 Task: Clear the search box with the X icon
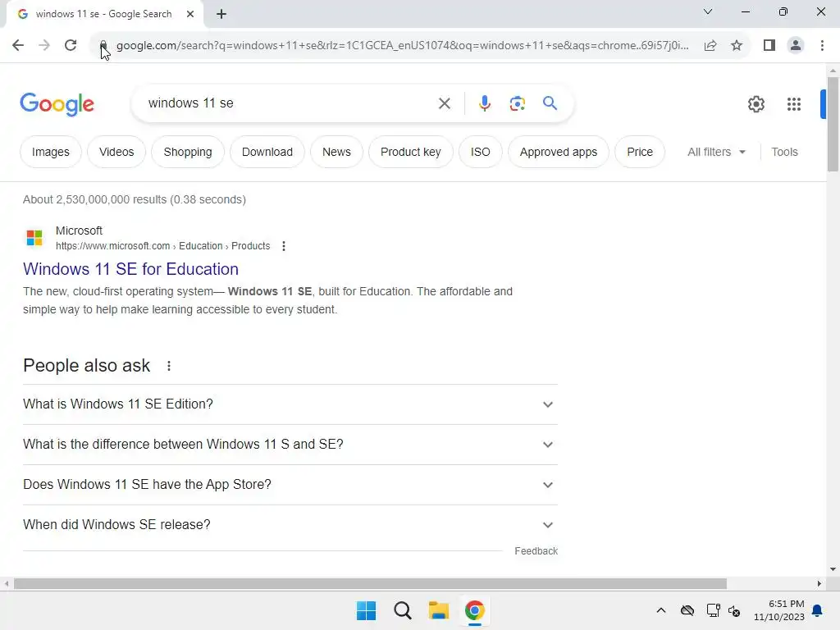coord(444,103)
